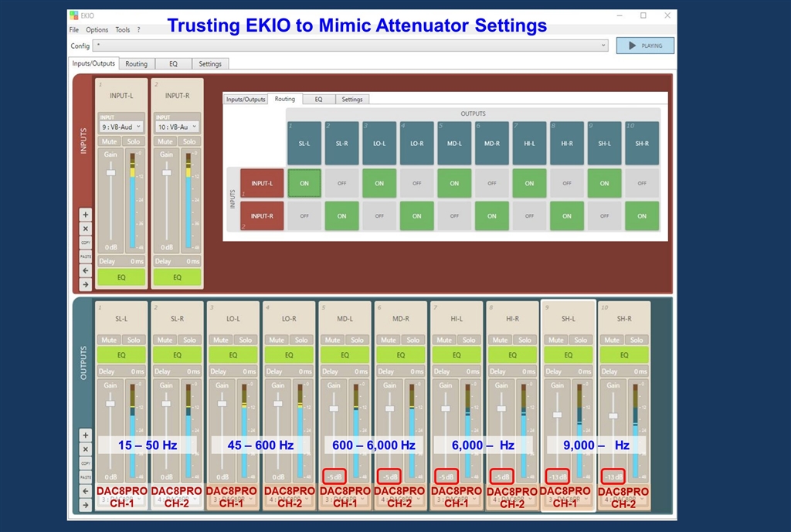Viewport: 791px width, 532px height.
Task: Open the Options menu
Action: click(97, 30)
